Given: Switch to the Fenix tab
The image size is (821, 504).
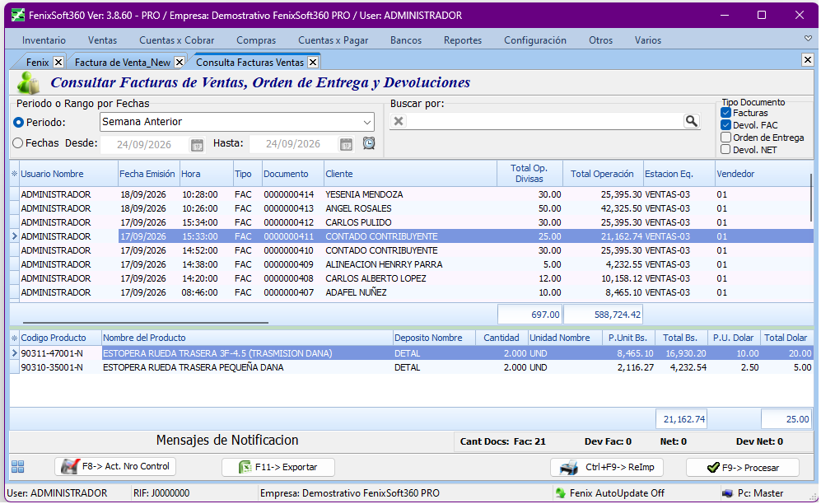Looking at the screenshot, I should coord(37,63).
